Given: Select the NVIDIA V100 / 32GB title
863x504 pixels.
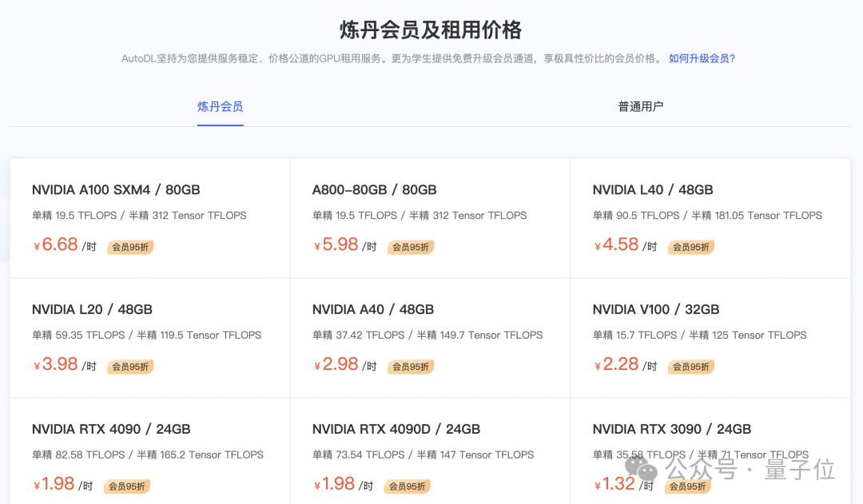Looking at the screenshot, I should click(656, 309).
